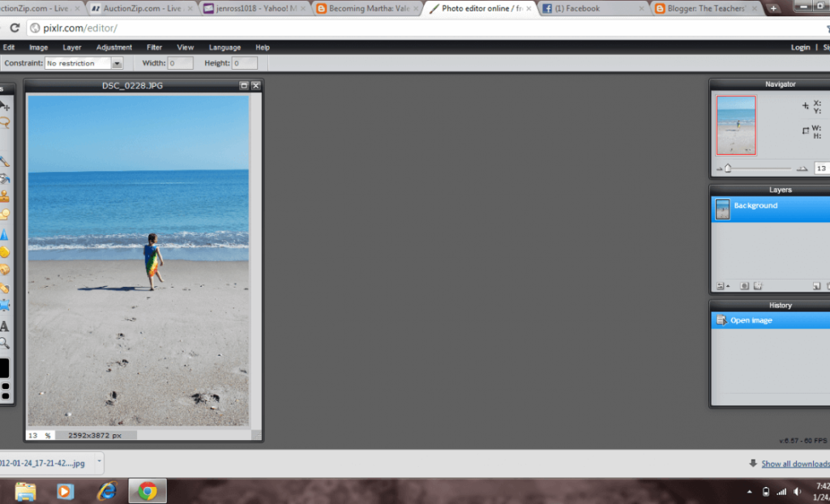The image size is (830, 504).
Task: Select the Clone Stamp tool
Action: point(4,196)
